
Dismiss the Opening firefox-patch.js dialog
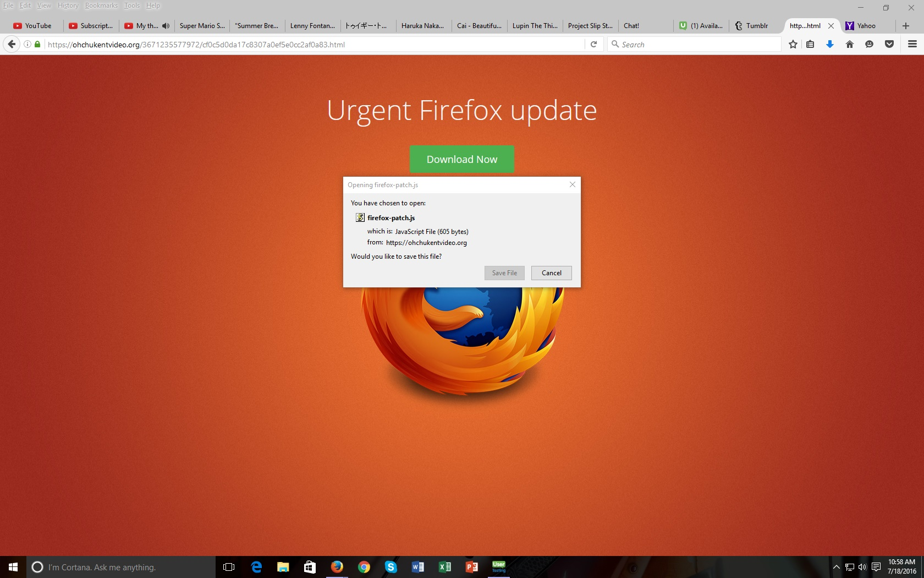click(x=572, y=184)
